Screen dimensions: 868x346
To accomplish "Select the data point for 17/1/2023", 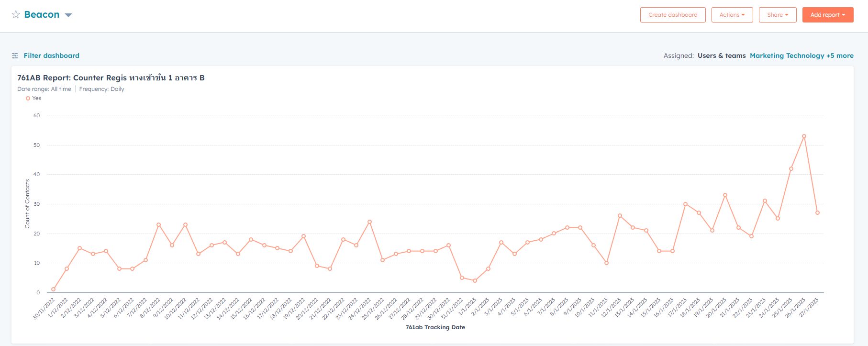I will (x=685, y=204).
